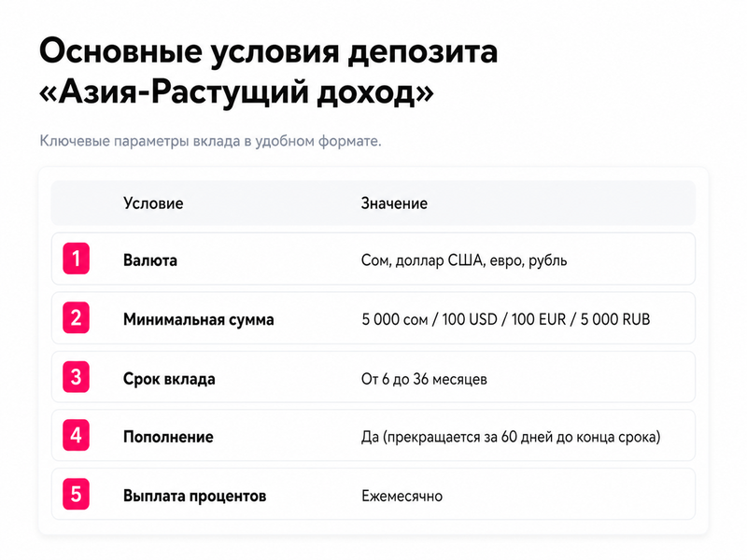This screenshot has width=747, height=560.
Task: Click the pink number 5 badge
Action: pyautogui.click(x=77, y=495)
